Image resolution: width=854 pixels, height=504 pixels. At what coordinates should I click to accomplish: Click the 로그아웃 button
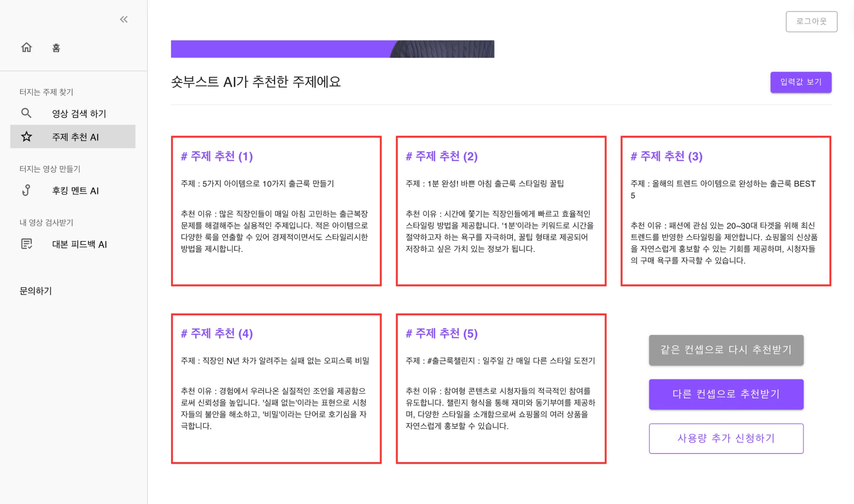click(811, 21)
